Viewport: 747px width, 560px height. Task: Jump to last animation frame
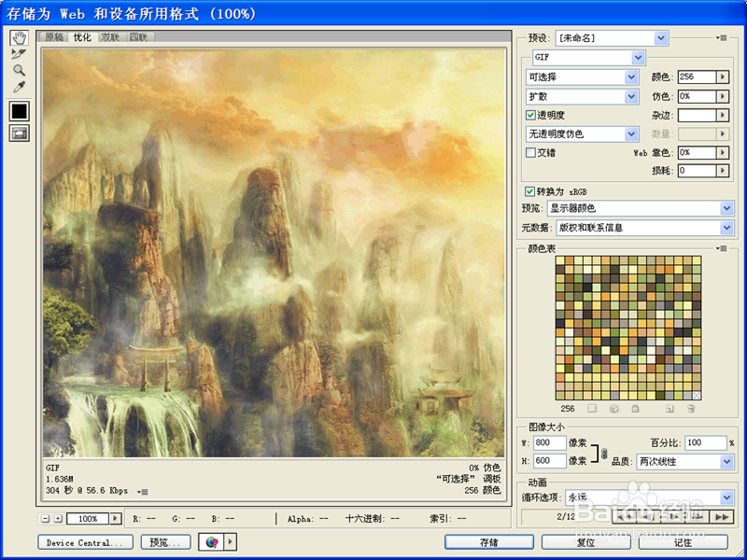click(722, 517)
